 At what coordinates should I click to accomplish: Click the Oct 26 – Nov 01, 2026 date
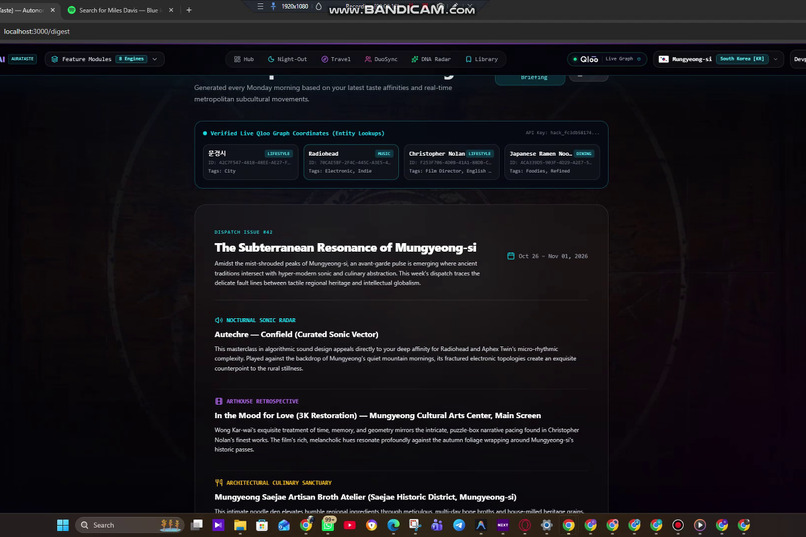pyautogui.click(x=553, y=256)
